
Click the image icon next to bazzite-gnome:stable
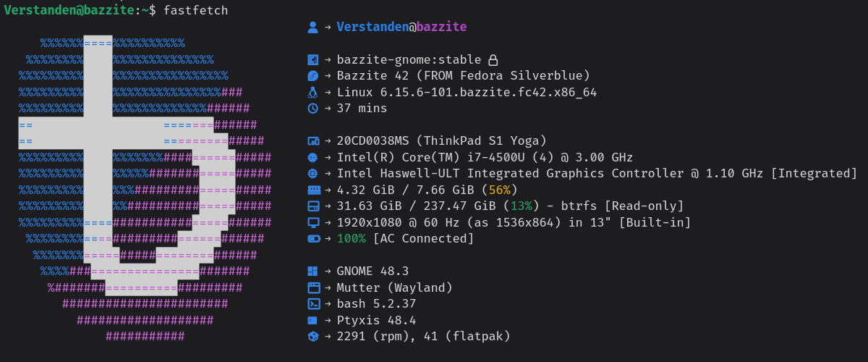tap(312, 60)
